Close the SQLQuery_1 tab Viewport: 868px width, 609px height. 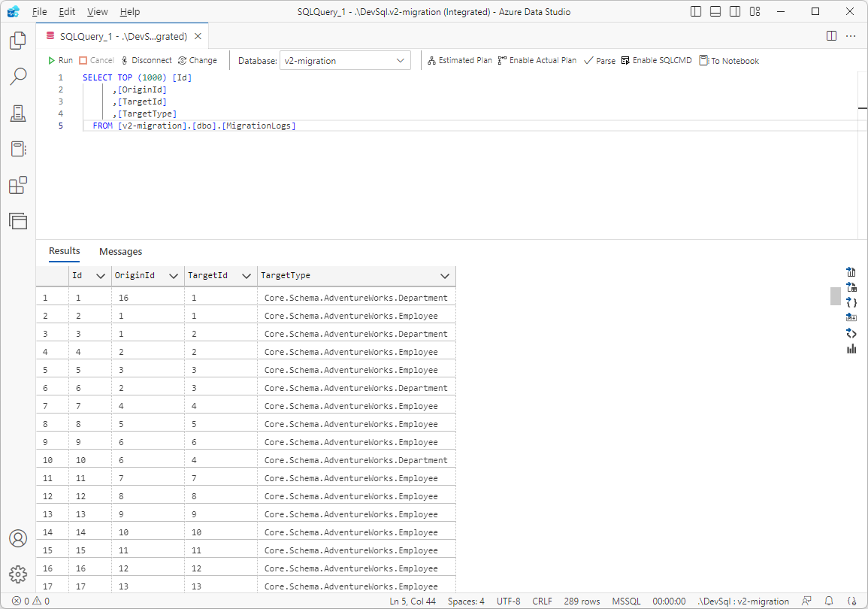[198, 36]
